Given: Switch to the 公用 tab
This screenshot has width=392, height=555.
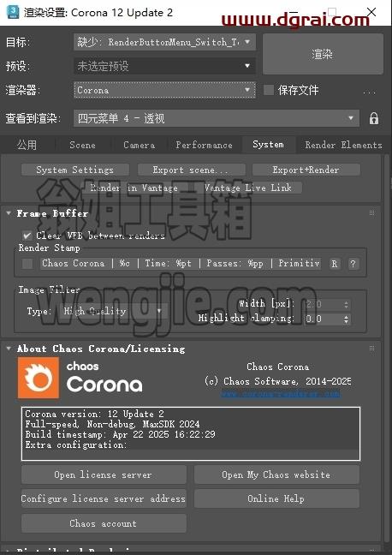Looking at the screenshot, I should 27,145.
